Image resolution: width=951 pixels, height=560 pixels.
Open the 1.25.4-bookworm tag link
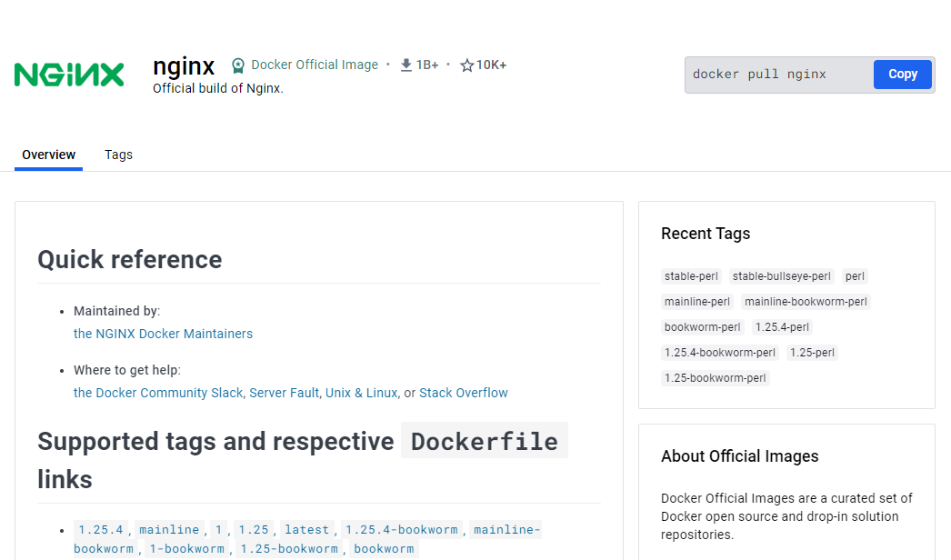click(402, 530)
